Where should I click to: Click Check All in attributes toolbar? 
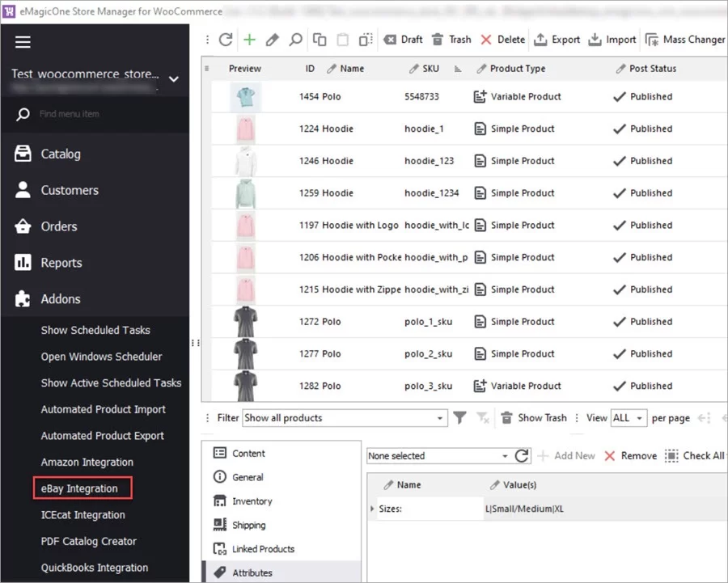pos(694,456)
